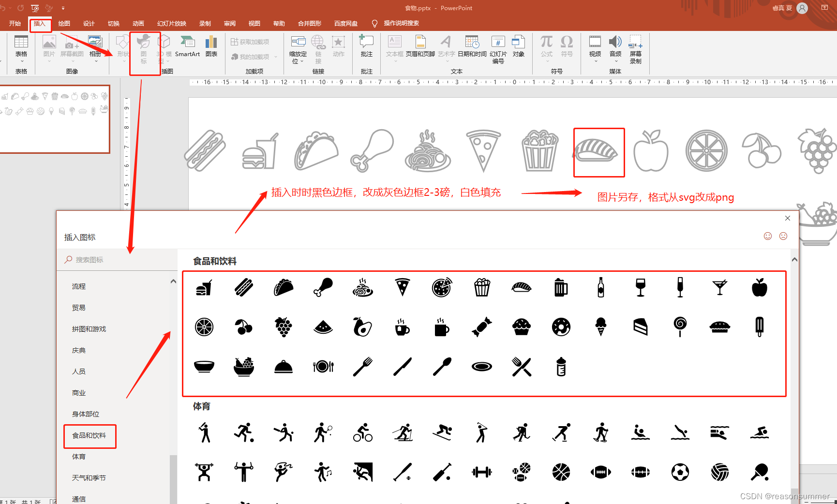
Task: Close the 插入图标 dialog
Action: pyautogui.click(x=788, y=218)
